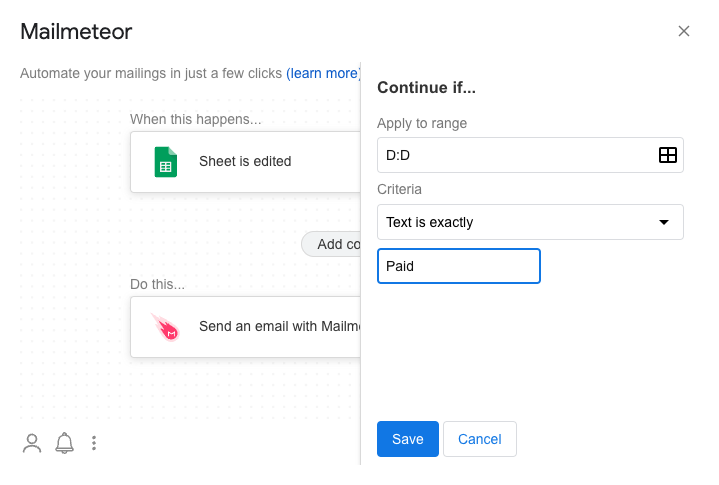Open the 'Text is exactly' combo box
Image resolution: width=719 pixels, height=485 pixels.
click(530, 222)
